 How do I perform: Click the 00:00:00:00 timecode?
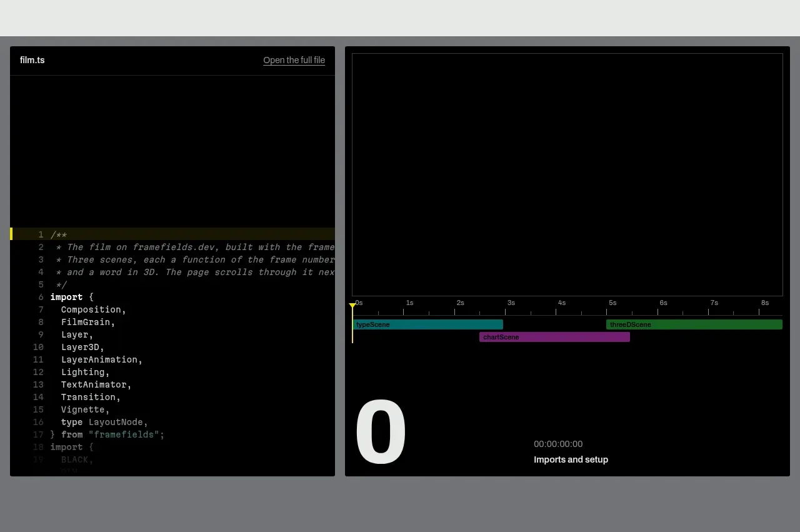click(x=558, y=444)
